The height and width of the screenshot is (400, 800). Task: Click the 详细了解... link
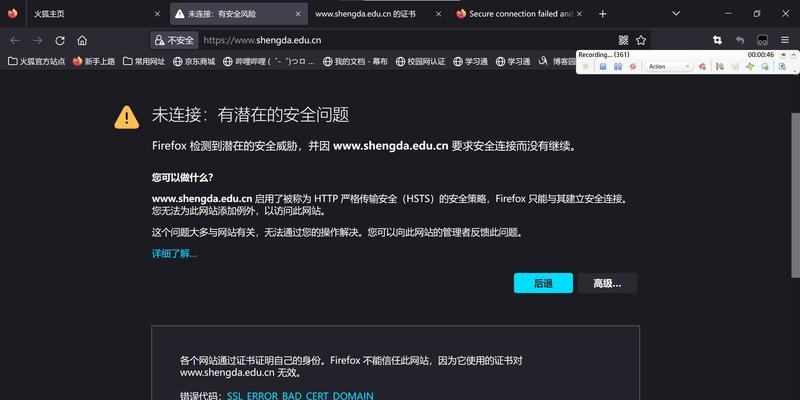pos(174,254)
